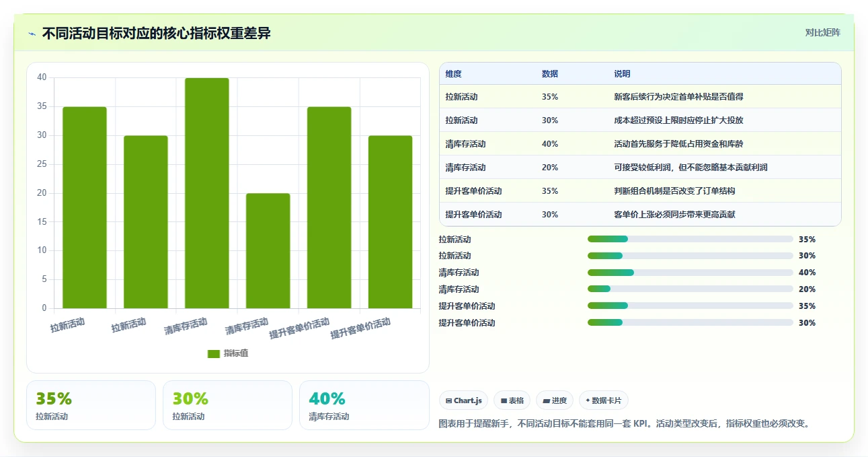Click the 对比矩阵 label in the header
Screen dimensions: 868x457
coord(823,32)
